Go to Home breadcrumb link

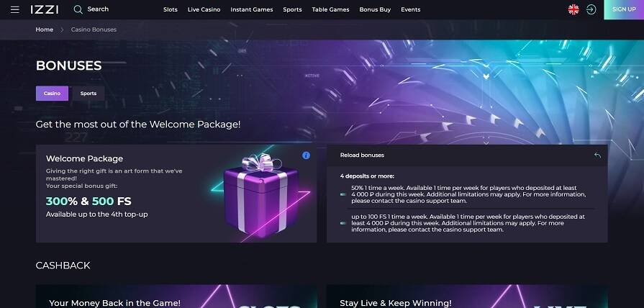pos(45,30)
